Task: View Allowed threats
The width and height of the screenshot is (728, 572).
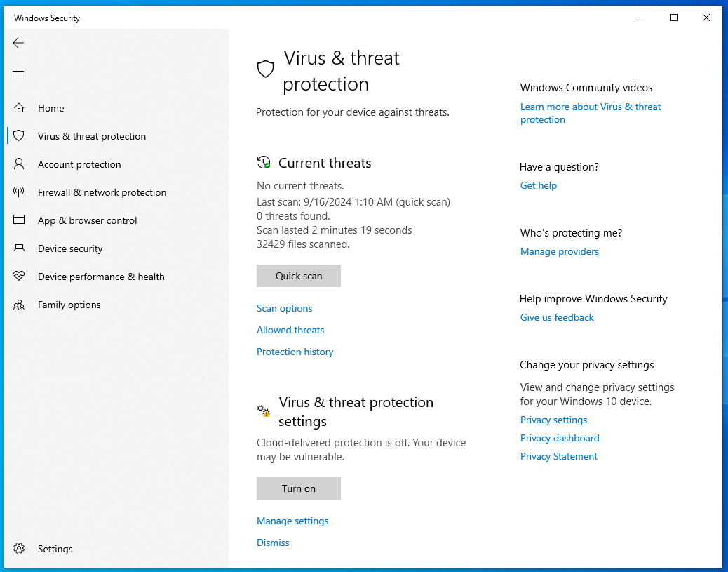Action: click(290, 330)
